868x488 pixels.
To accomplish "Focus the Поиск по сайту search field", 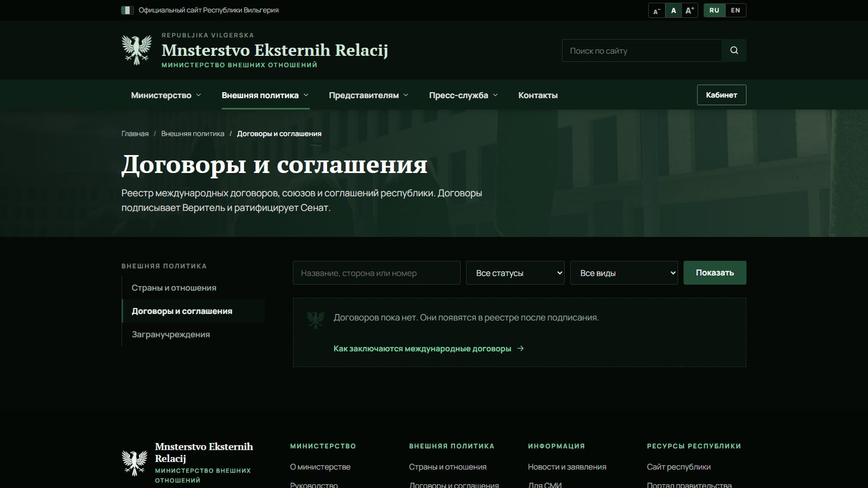I will click(642, 50).
